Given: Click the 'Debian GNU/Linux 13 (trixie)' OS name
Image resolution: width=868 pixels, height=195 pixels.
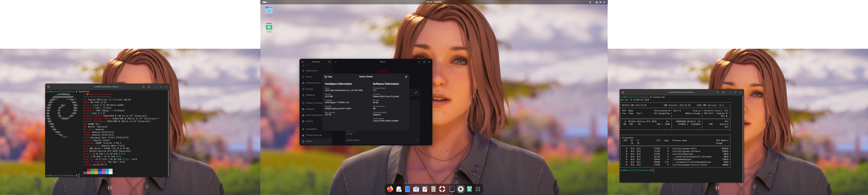Looking at the screenshot, I should [x=386, y=97].
